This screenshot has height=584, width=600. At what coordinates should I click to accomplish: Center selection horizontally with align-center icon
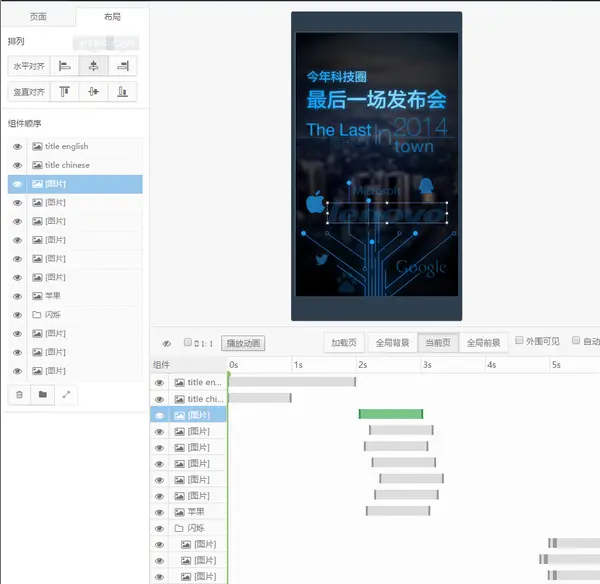click(93, 66)
